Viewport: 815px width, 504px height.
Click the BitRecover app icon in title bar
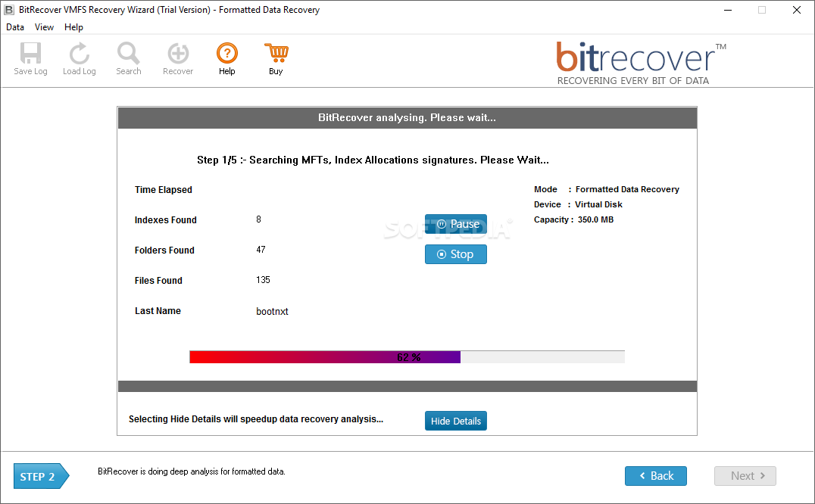point(9,10)
